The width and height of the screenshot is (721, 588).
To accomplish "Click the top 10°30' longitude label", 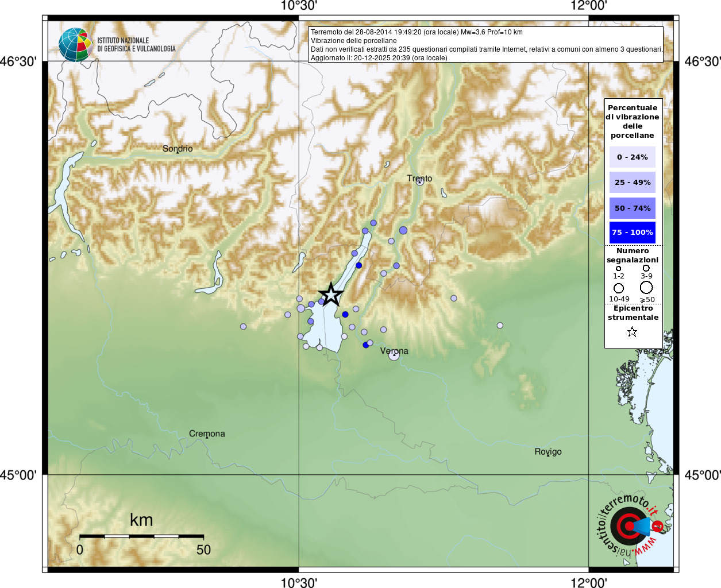I will click(299, 6).
